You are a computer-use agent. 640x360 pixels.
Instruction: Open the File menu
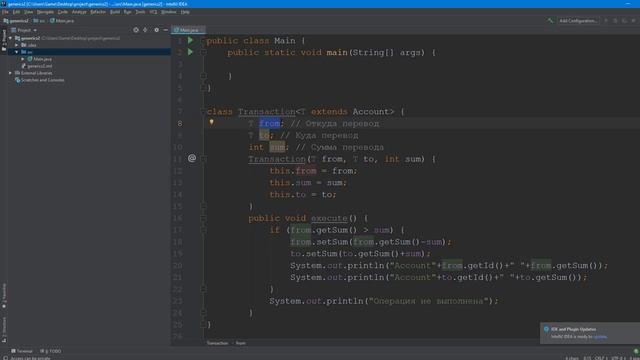5,12
